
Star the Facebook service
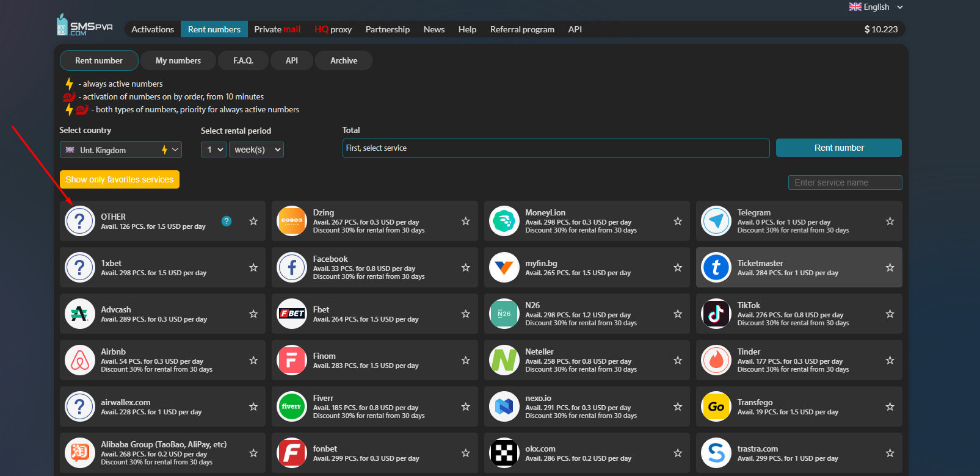point(466,267)
